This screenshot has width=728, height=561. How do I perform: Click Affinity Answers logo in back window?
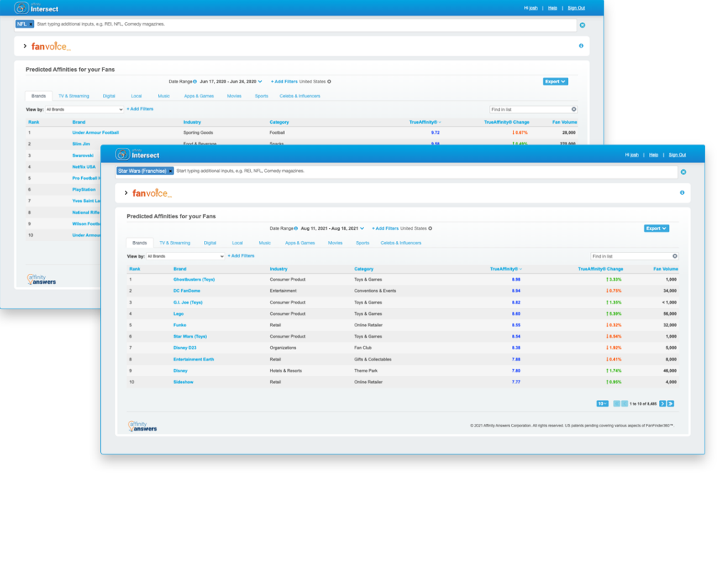pos(41,279)
